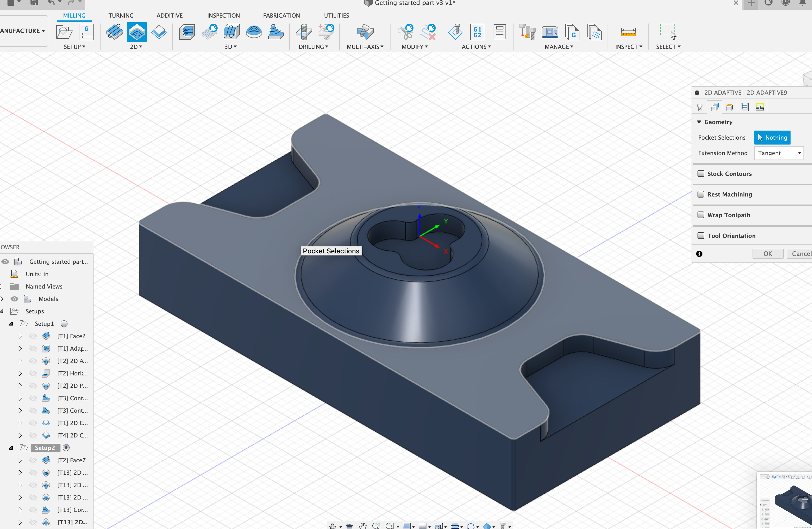This screenshot has height=529, width=812.
Task: Enable the Wrap Toolpath checkbox
Action: pos(701,215)
